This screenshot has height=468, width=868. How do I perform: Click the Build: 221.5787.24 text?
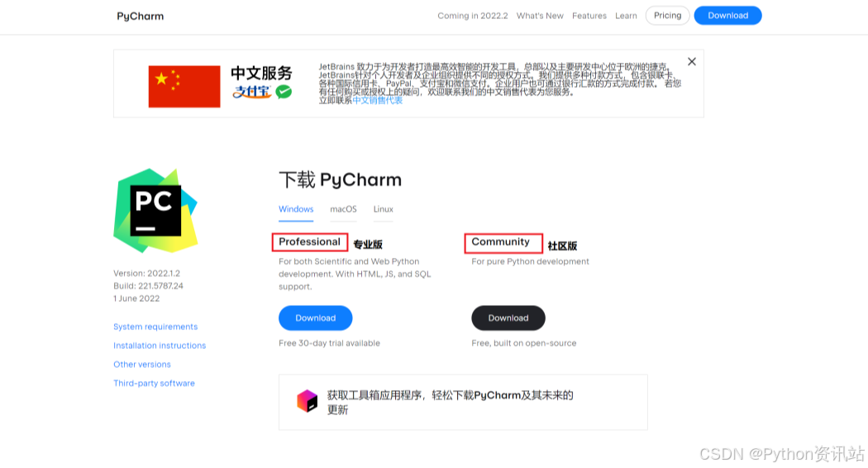click(x=148, y=286)
